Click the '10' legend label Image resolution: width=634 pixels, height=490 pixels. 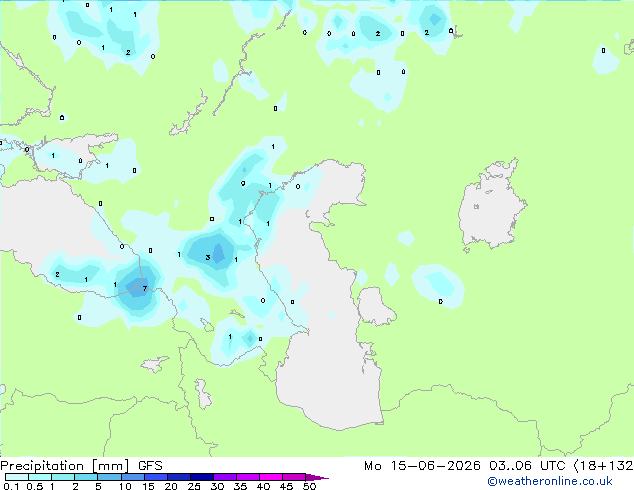pos(125,486)
